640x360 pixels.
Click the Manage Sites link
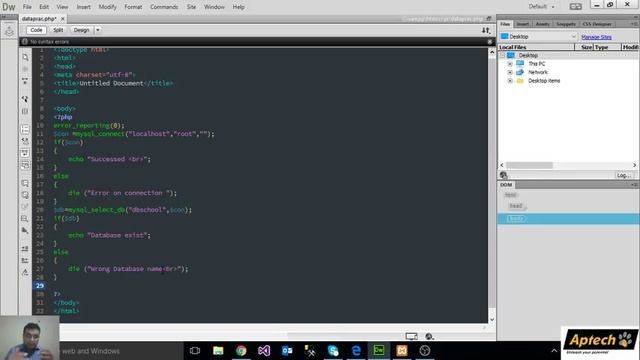point(596,37)
